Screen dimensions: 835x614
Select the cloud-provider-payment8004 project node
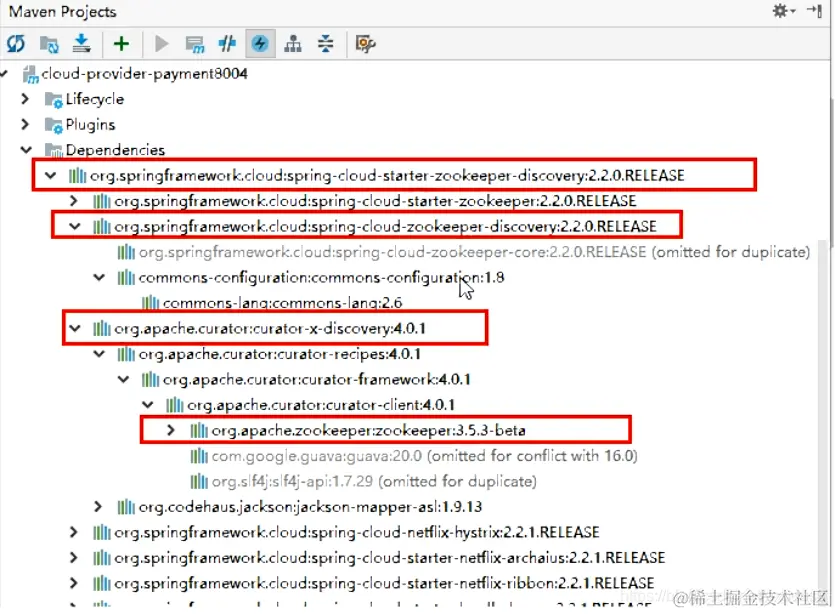coord(144,73)
